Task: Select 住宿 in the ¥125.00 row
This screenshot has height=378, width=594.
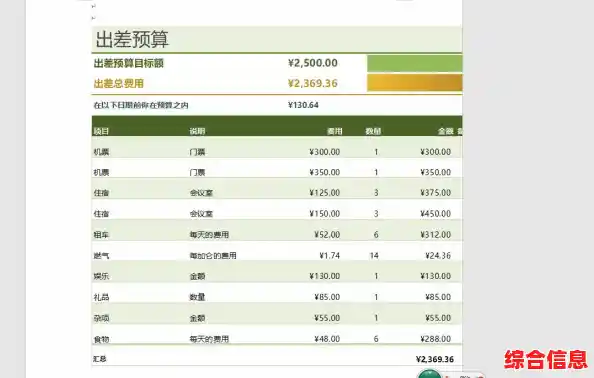Action: click(101, 193)
